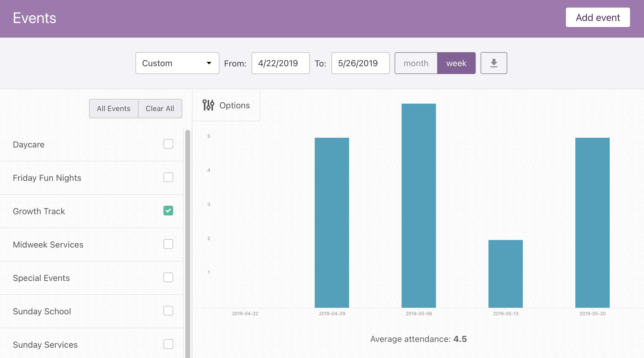Tick the Midweek Services checkbox
This screenshot has height=358, width=644.
pyautogui.click(x=168, y=244)
